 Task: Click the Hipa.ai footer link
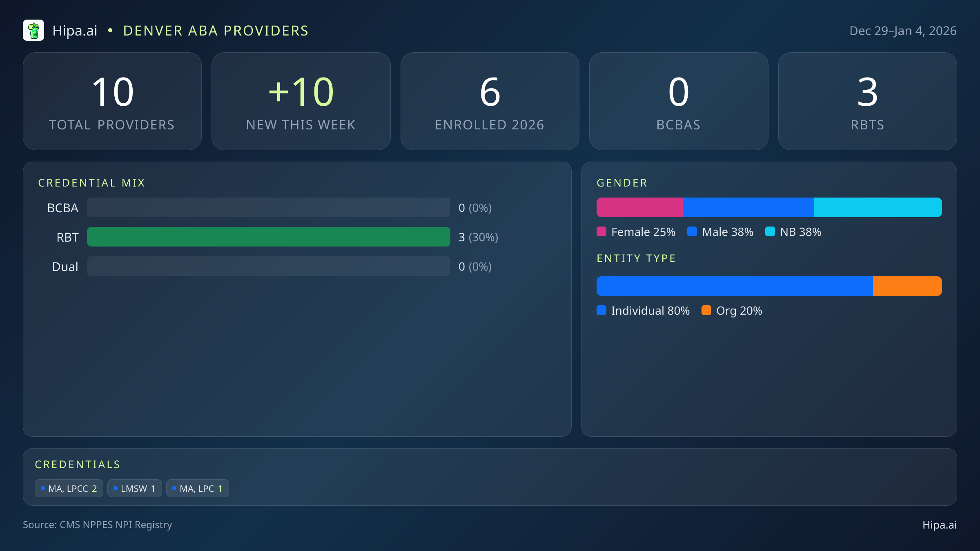pos(939,525)
